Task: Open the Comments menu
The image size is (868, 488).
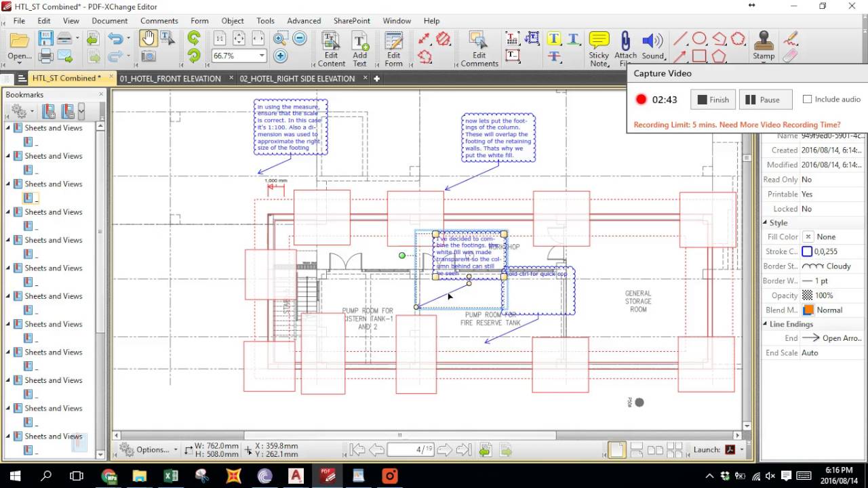Action: [x=159, y=20]
